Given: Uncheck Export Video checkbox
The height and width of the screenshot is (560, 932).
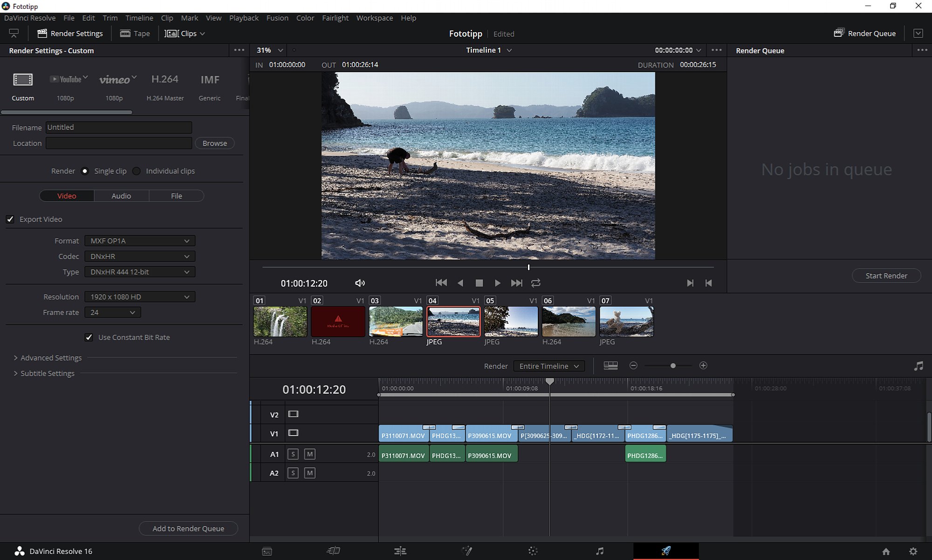Looking at the screenshot, I should pos(10,219).
